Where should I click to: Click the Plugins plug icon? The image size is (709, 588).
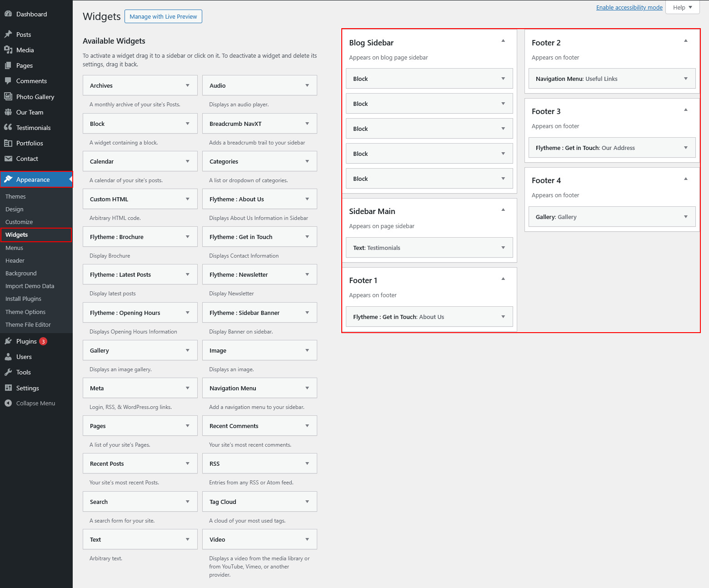click(x=8, y=341)
